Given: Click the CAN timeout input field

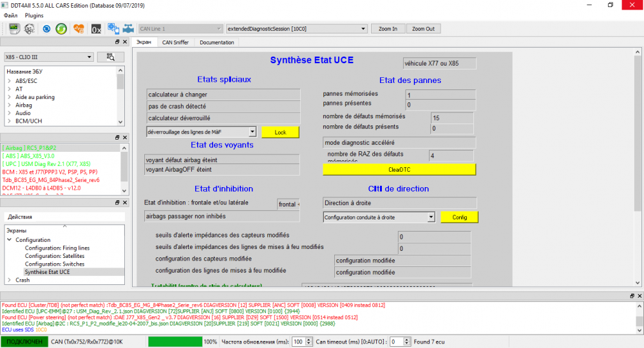Looking at the screenshot, I should tap(396, 342).
